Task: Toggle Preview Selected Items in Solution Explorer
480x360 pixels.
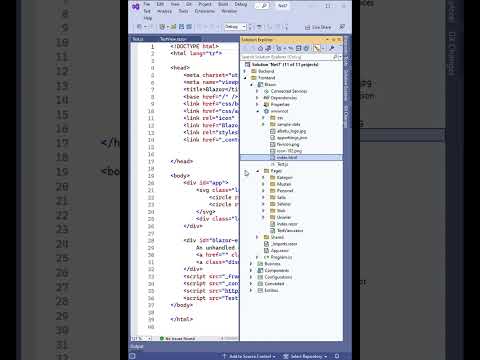Action: 316,49
